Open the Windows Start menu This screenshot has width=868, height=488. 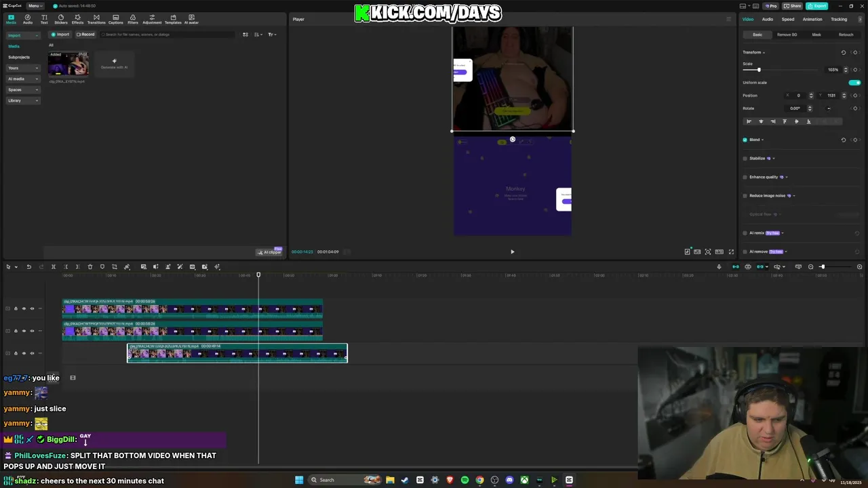299,480
